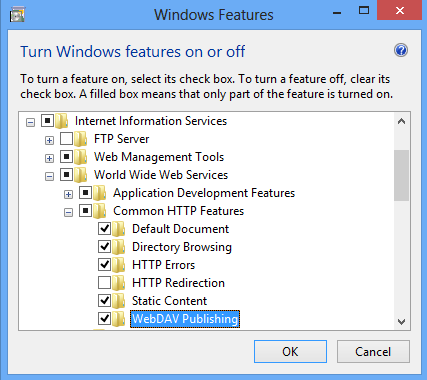Toggle the Internet Information Services checkbox

tap(47, 120)
